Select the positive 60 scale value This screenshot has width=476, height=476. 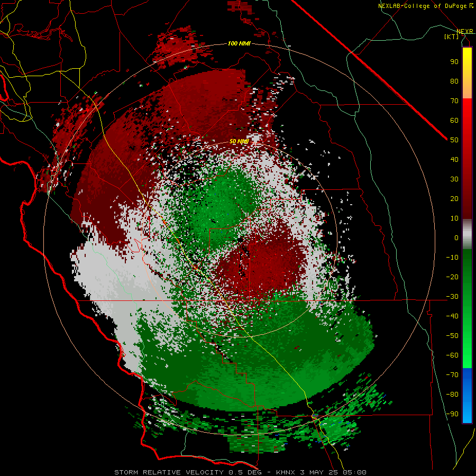click(454, 120)
